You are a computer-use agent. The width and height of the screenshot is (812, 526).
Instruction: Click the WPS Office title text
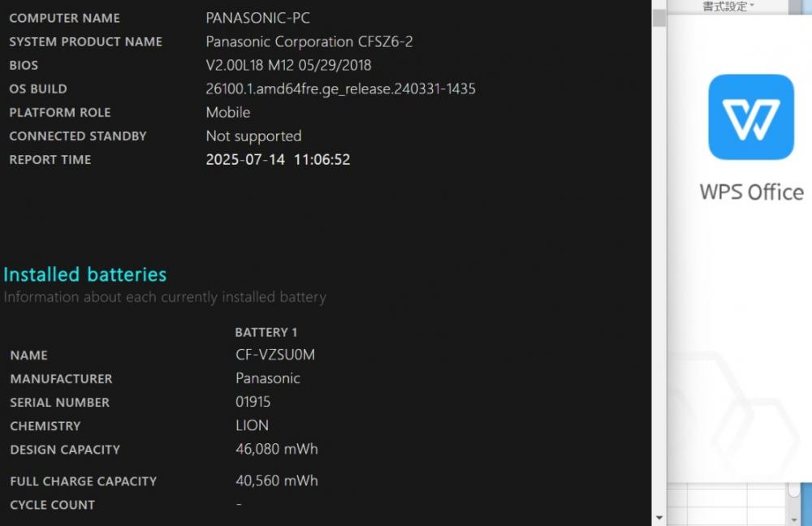tap(751, 192)
